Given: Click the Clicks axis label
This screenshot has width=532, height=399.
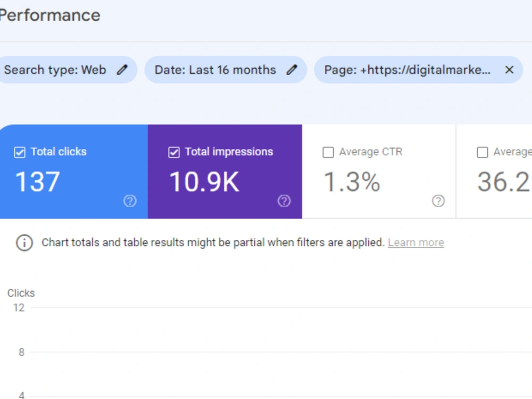Looking at the screenshot, I should point(21,293).
